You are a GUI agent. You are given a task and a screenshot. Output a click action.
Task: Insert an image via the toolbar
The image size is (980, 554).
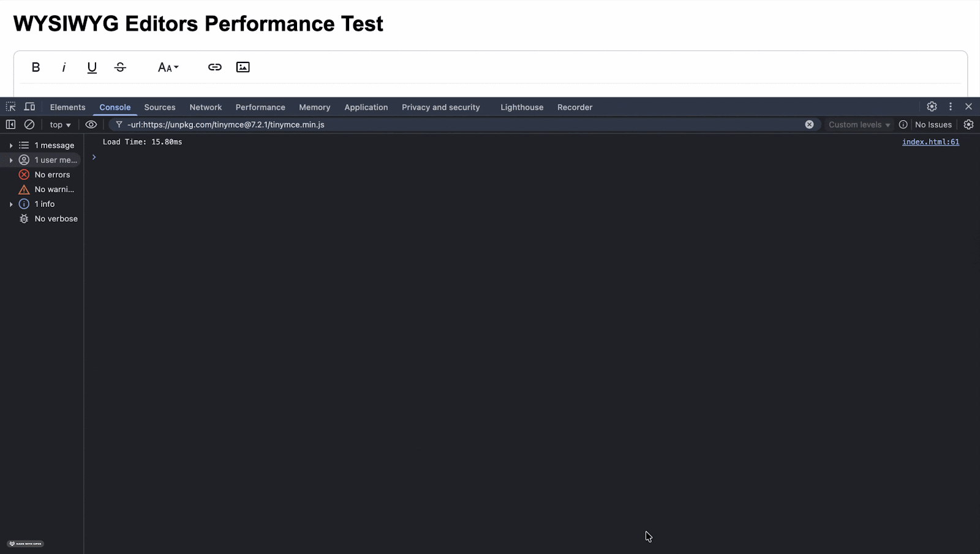point(243,67)
